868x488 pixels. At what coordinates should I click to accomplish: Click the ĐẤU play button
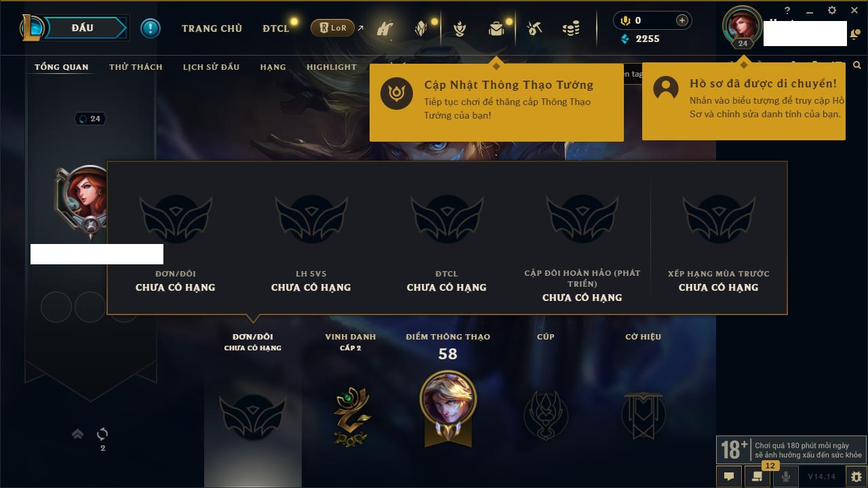[x=82, y=28]
